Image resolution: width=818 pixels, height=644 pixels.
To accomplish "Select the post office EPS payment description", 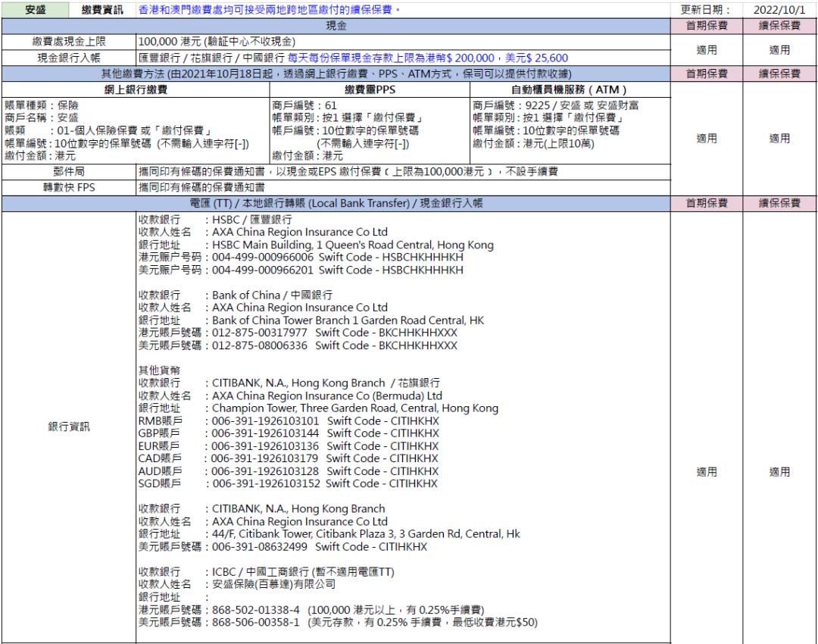I will [348, 172].
